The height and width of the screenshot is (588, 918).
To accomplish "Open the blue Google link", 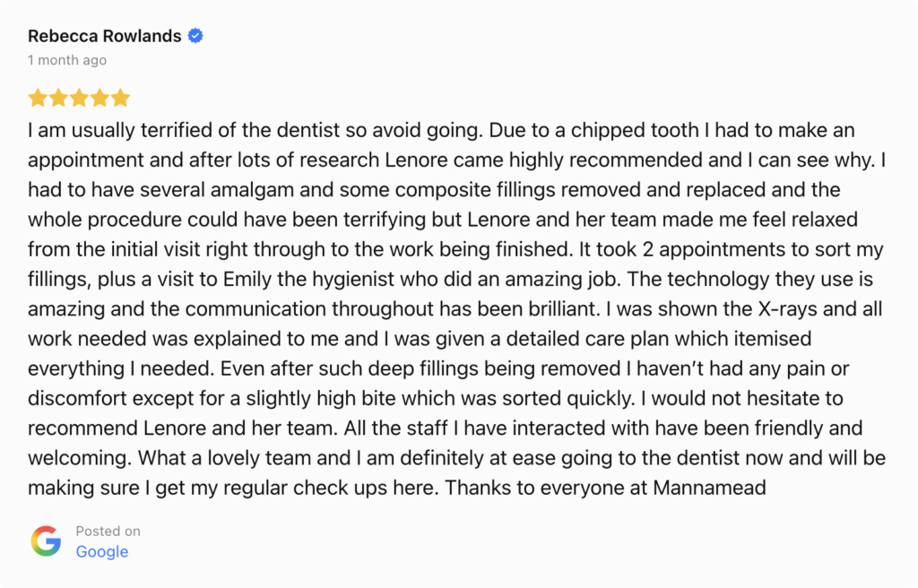I will [101, 551].
